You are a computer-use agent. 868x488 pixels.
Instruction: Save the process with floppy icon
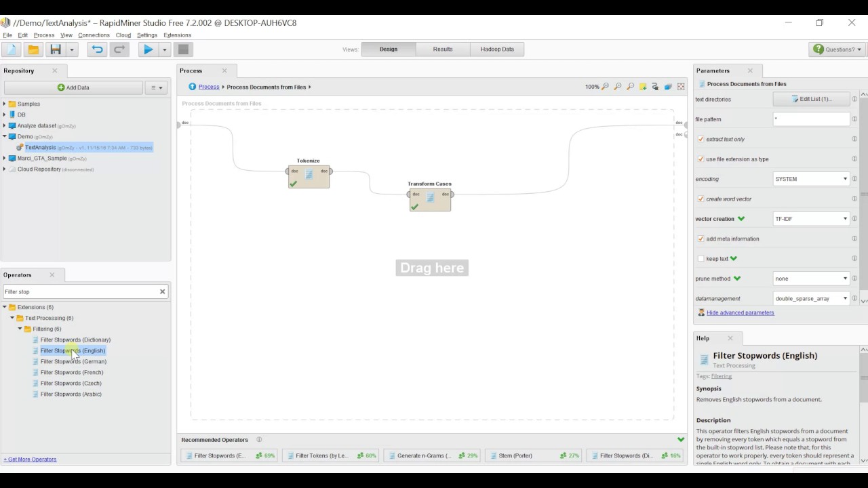click(56, 49)
